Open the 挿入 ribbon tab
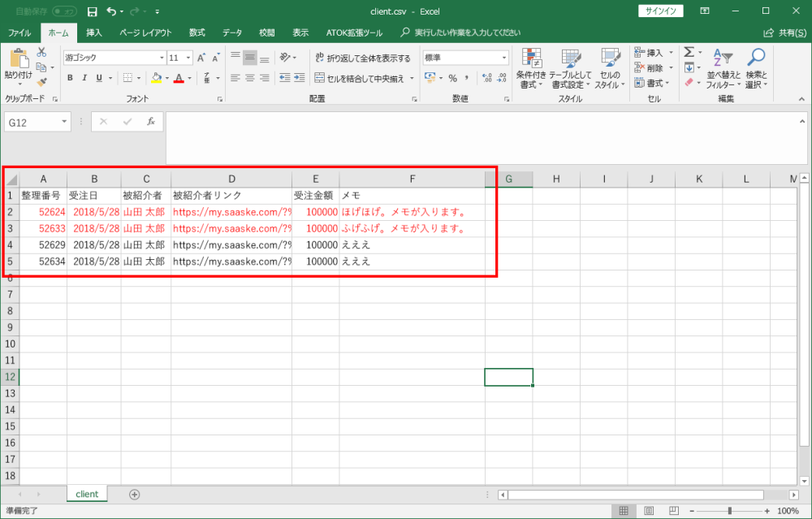This screenshot has height=519, width=812. point(94,32)
